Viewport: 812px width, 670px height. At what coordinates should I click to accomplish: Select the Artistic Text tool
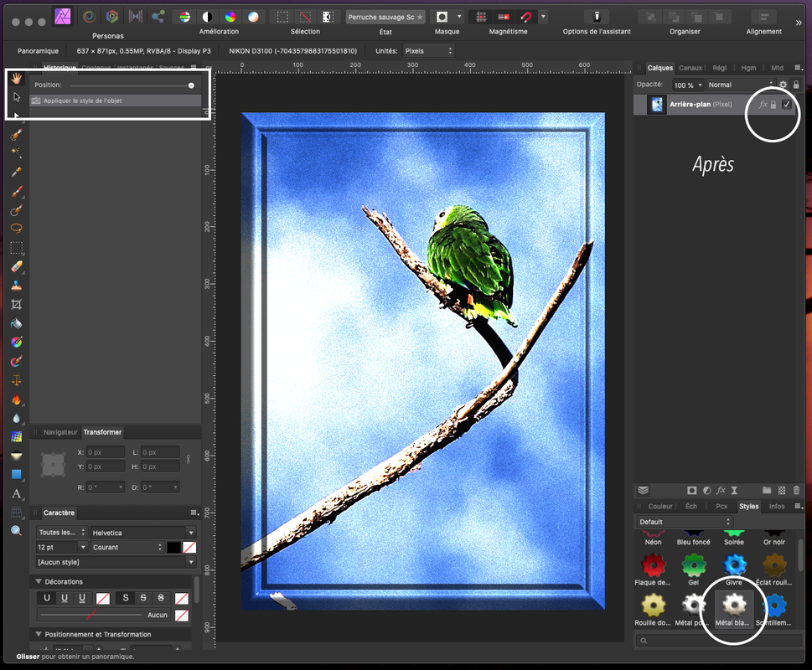pyautogui.click(x=17, y=493)
